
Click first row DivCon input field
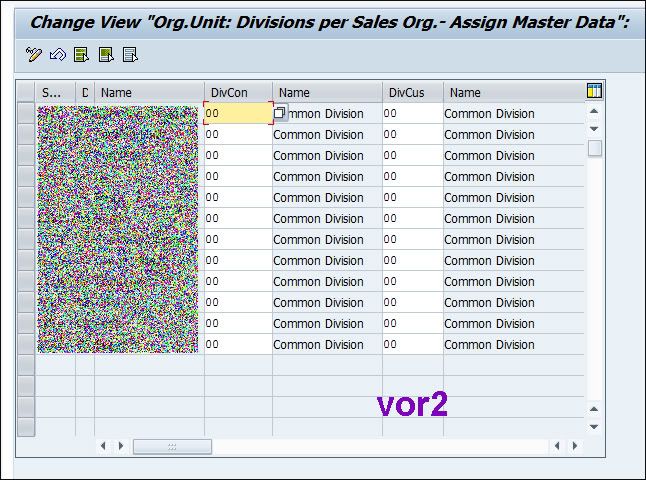tap(237, 114)
